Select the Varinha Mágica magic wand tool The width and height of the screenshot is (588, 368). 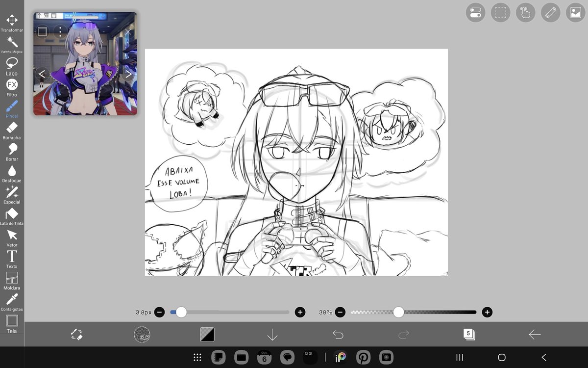tap(12, 45)
